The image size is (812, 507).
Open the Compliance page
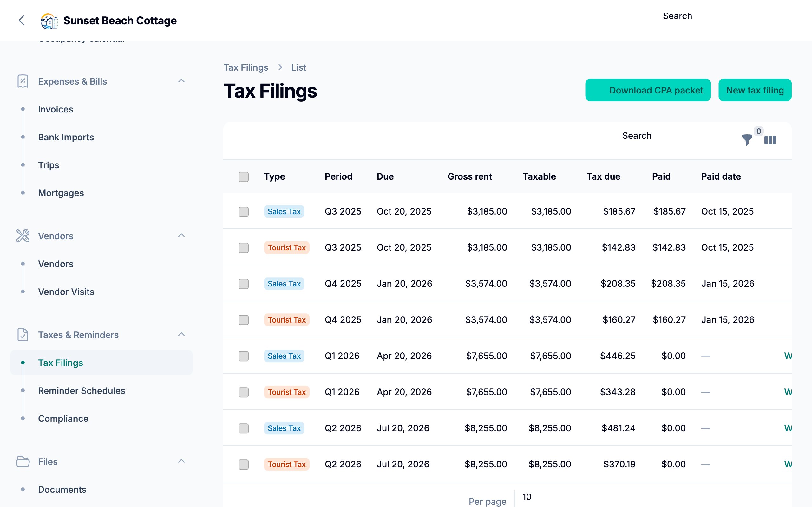(63, 418)
